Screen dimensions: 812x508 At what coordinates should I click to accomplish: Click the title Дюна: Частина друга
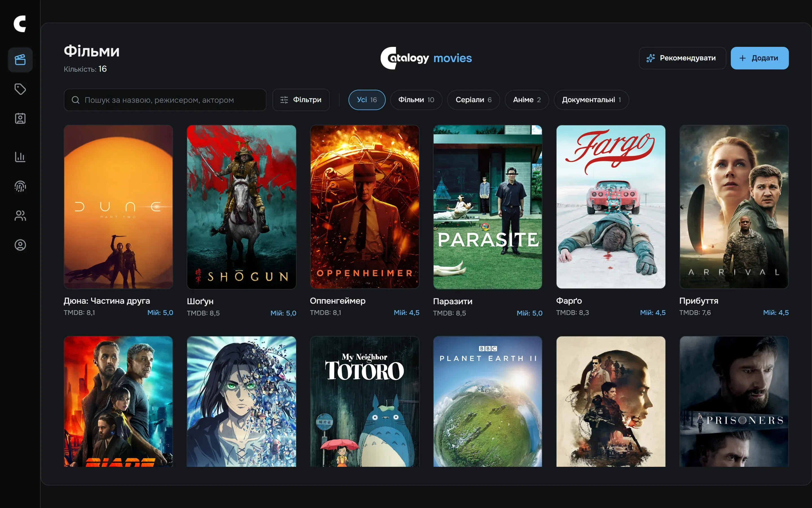click(x=107, y=301)
